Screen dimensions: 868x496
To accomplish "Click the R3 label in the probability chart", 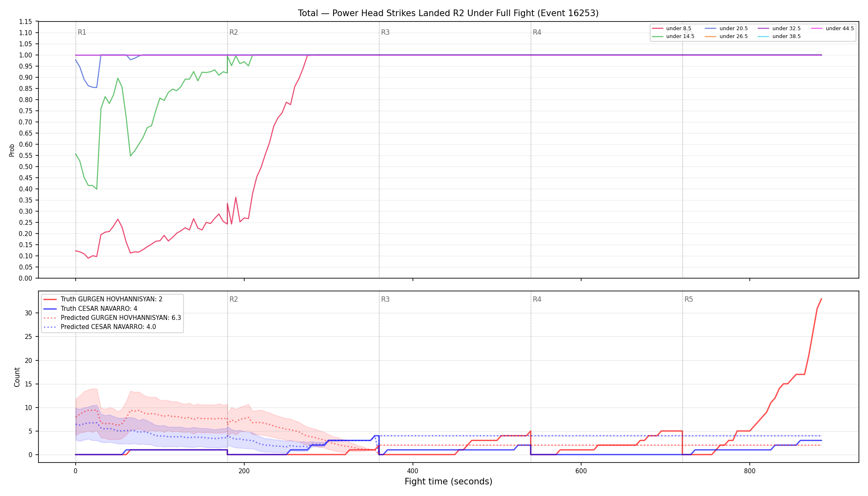I will point(385,32).
